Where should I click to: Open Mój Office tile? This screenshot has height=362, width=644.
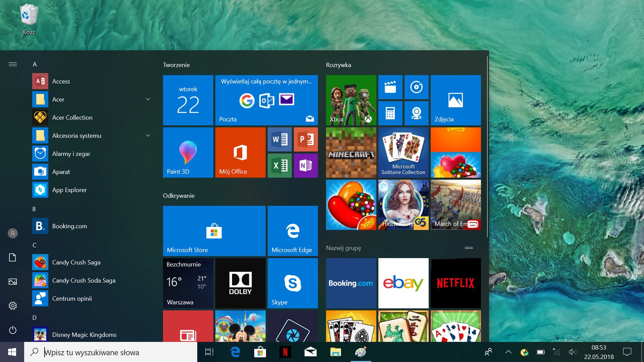coord(240,153)
